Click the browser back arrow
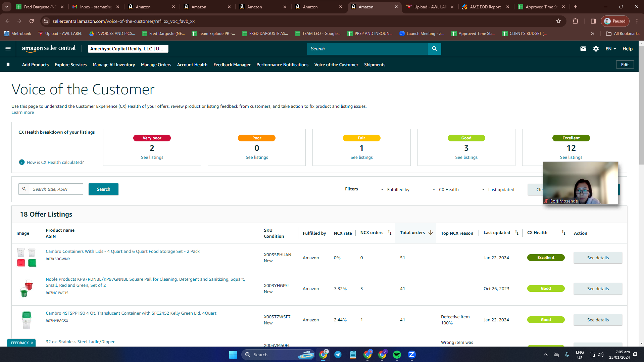 (x=7, y=21)
